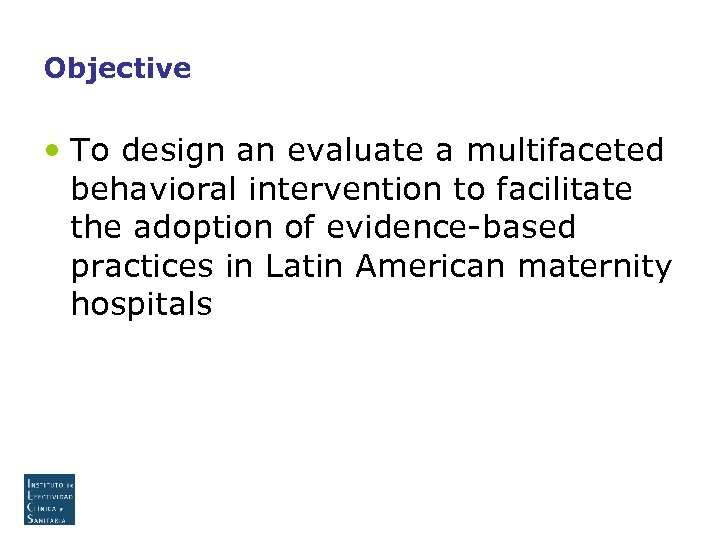Click the word "To" after the bullet
This screenshot has height=540, width=720.
(90, 150)
